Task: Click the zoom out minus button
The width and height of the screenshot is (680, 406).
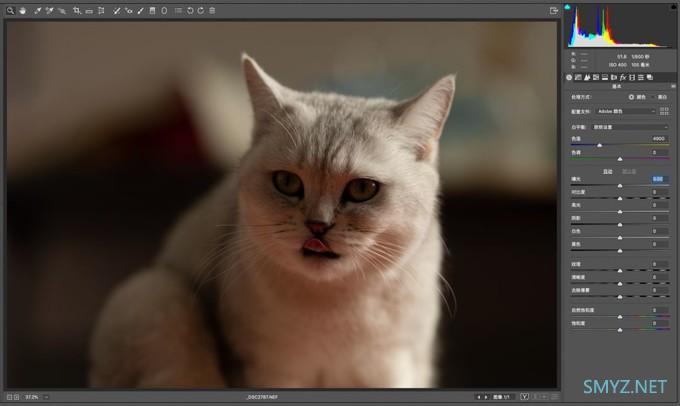Action: click(x=10, y=397)
